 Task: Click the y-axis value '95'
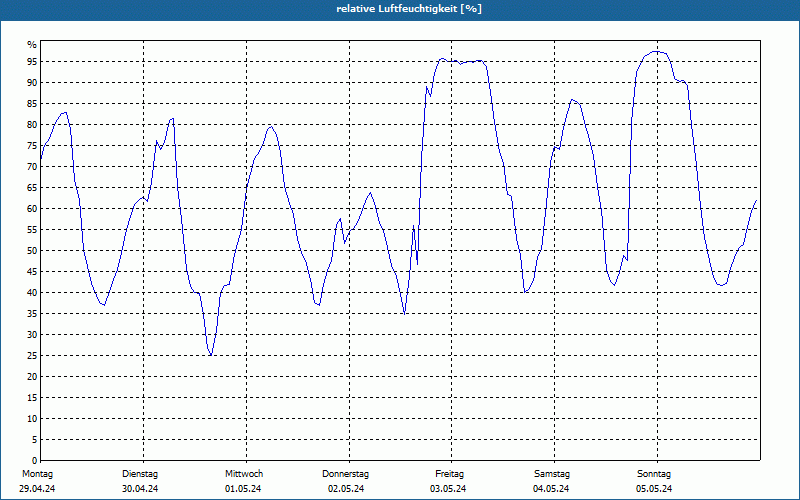click(32, 62)
